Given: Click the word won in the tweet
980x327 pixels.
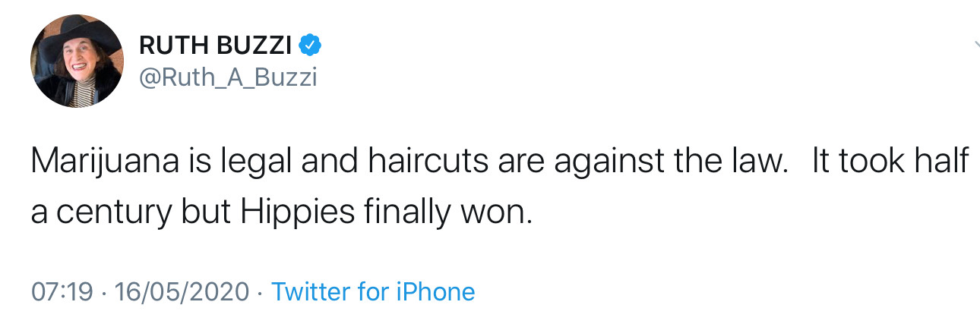Looking at the screenshot, I should click(499, 212).
